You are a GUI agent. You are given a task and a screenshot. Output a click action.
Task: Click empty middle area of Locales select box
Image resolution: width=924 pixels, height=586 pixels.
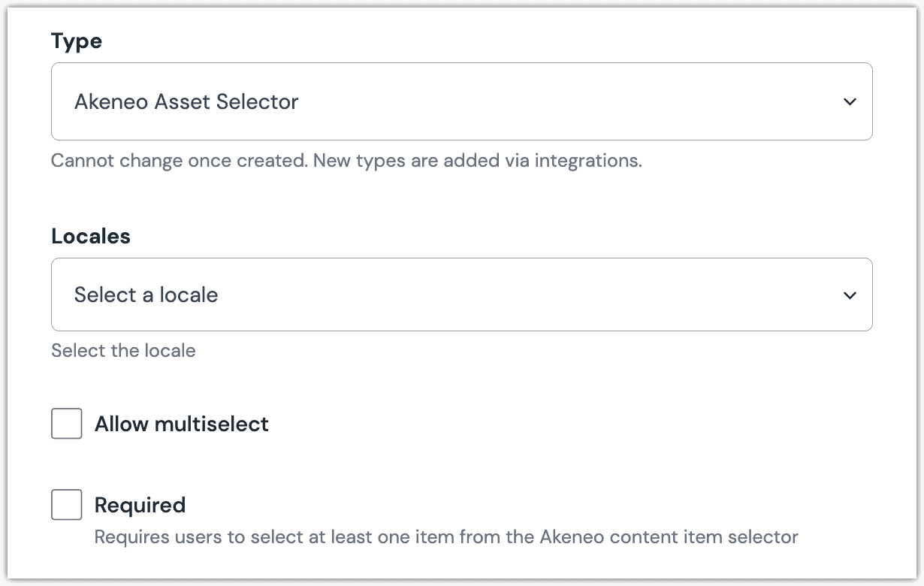click(x=526, y=295)
